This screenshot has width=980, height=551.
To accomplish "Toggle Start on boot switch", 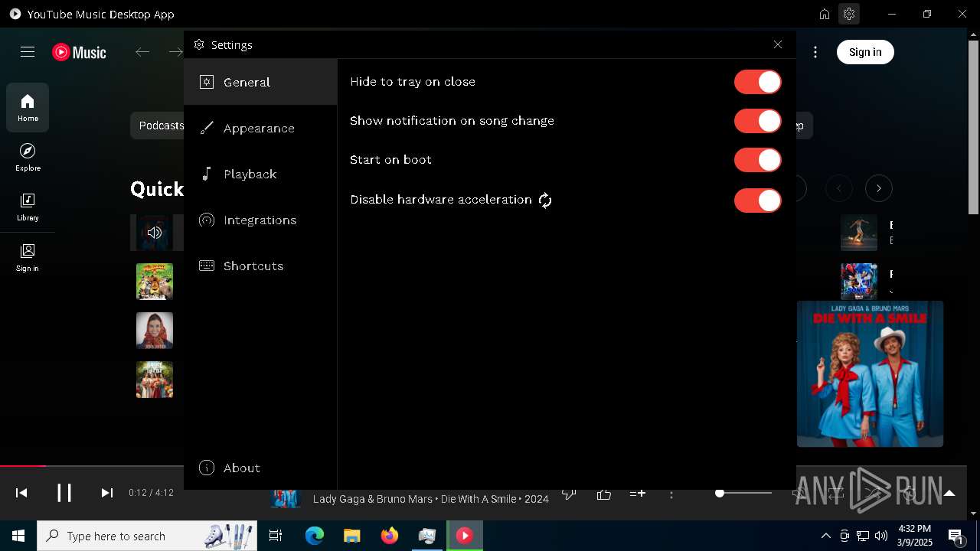I will 757,160.
